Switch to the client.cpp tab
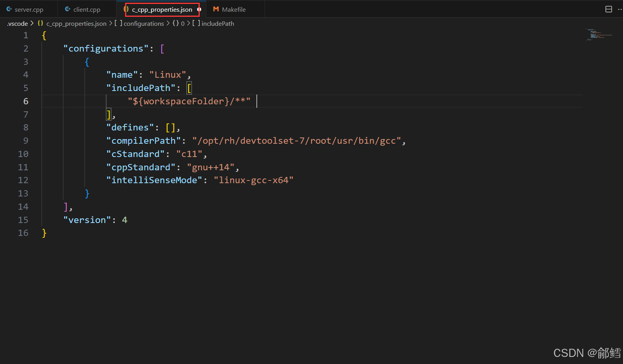 click(x=87, y=9)
